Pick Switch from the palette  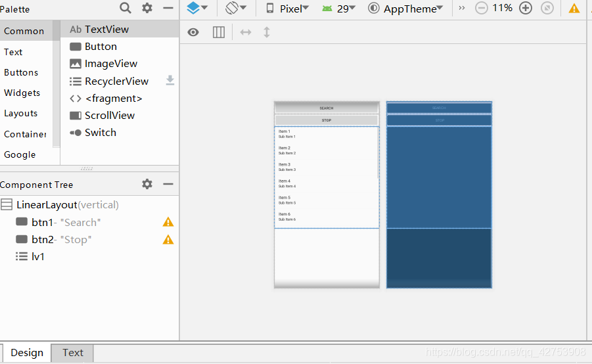click(120, 133)
